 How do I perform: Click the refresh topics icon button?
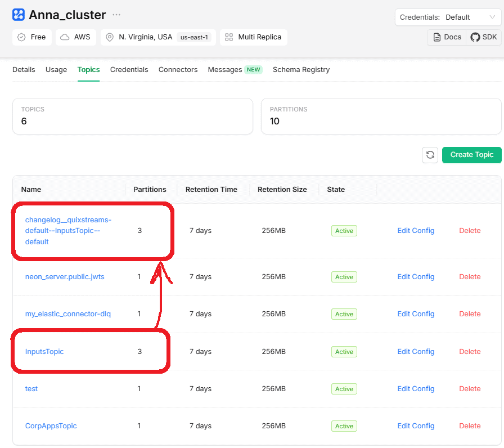[430, 155]
